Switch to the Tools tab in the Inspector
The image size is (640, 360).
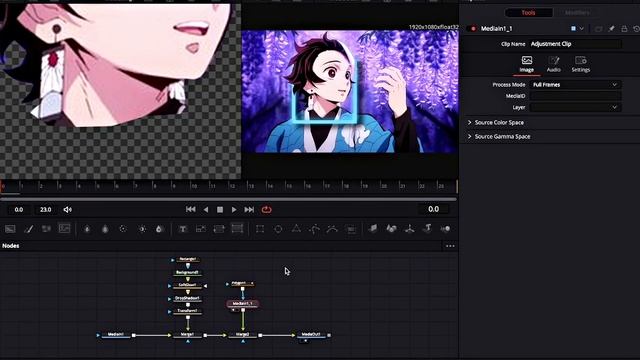tap(528, 13)
